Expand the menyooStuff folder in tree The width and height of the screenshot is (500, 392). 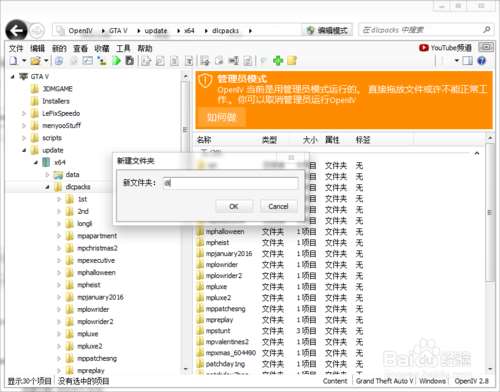tap(24, 126)
